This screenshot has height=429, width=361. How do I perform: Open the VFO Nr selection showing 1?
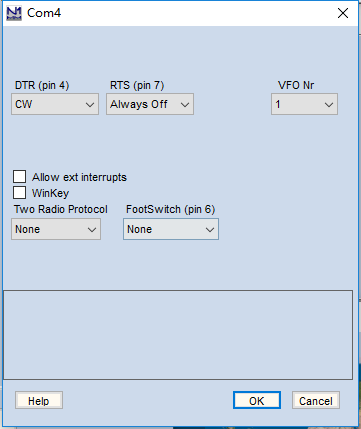[x=304, y=104]
